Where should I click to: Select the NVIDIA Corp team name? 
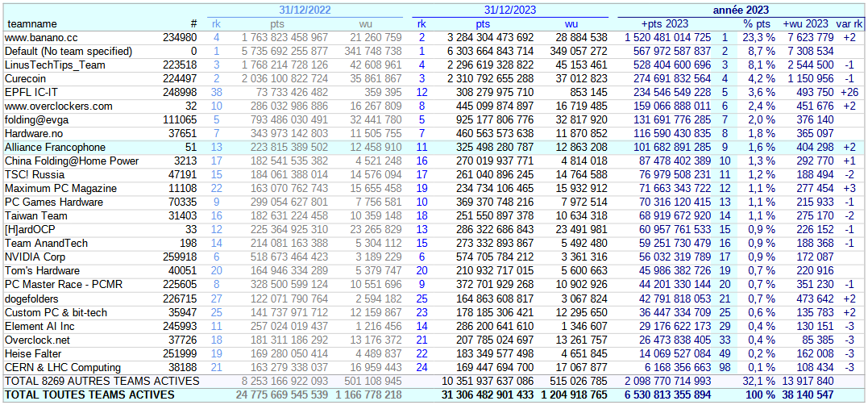point(35,257)
